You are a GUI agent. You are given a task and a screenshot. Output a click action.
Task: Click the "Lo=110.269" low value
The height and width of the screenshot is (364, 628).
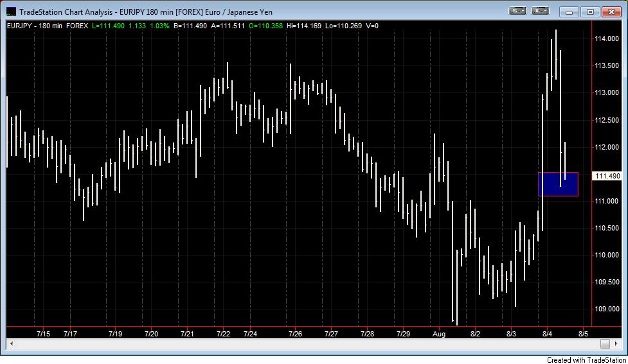click(343, 26)
